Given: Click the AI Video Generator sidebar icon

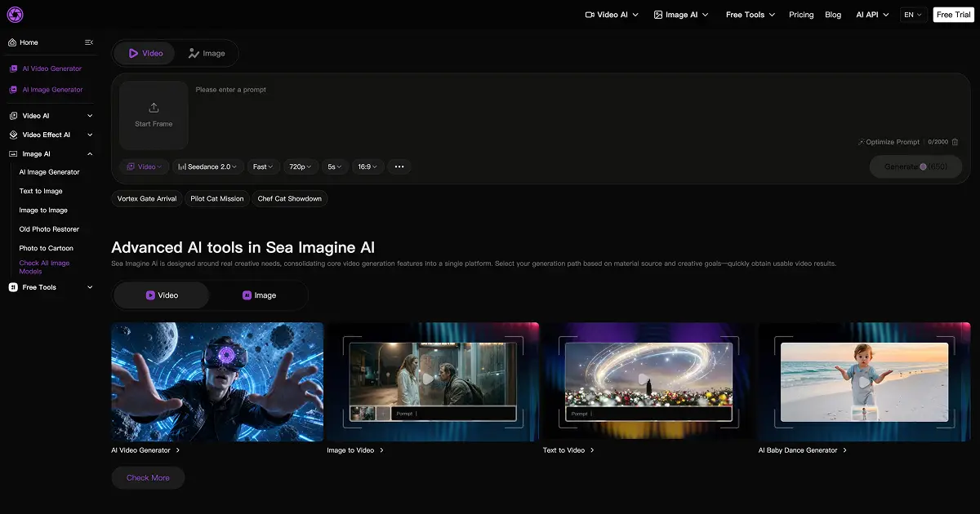Looking at the screenshot, I should 13,69.
